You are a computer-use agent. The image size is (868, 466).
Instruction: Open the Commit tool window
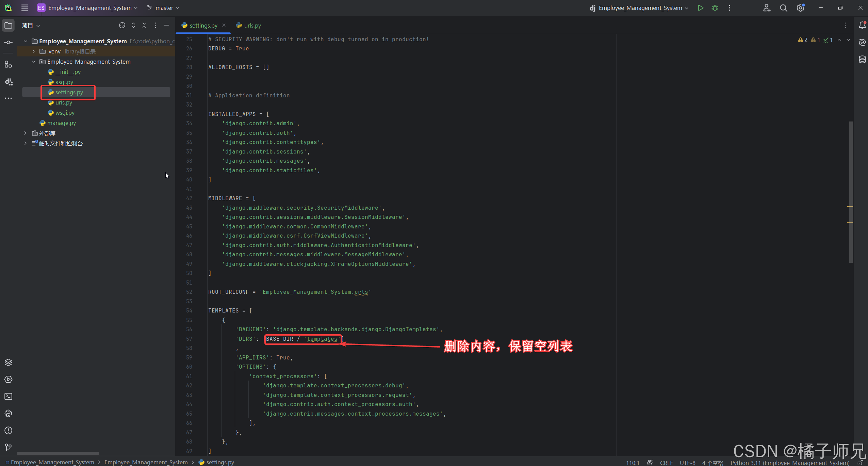(x=8, y=42)
